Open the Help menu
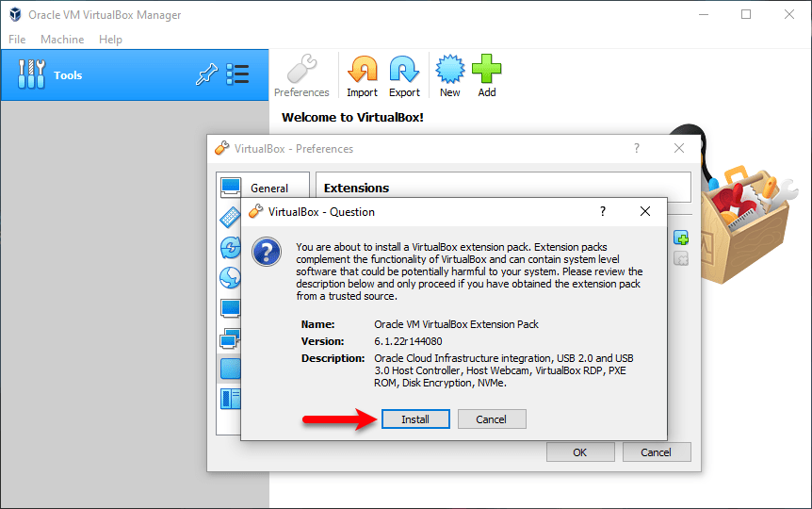This screenshot has width=812, height=509. point(110,40)
